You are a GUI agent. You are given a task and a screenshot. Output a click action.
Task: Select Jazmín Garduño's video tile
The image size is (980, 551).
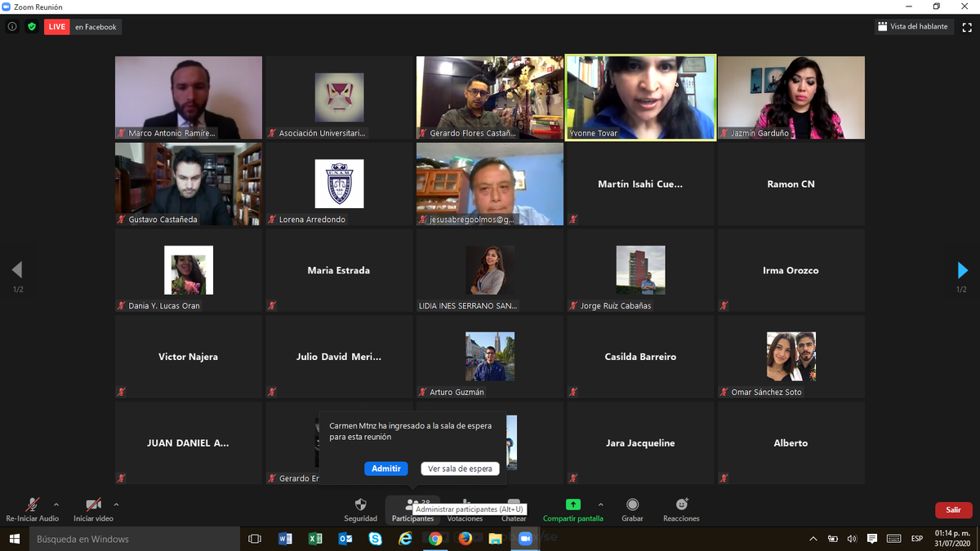[791, 98]
